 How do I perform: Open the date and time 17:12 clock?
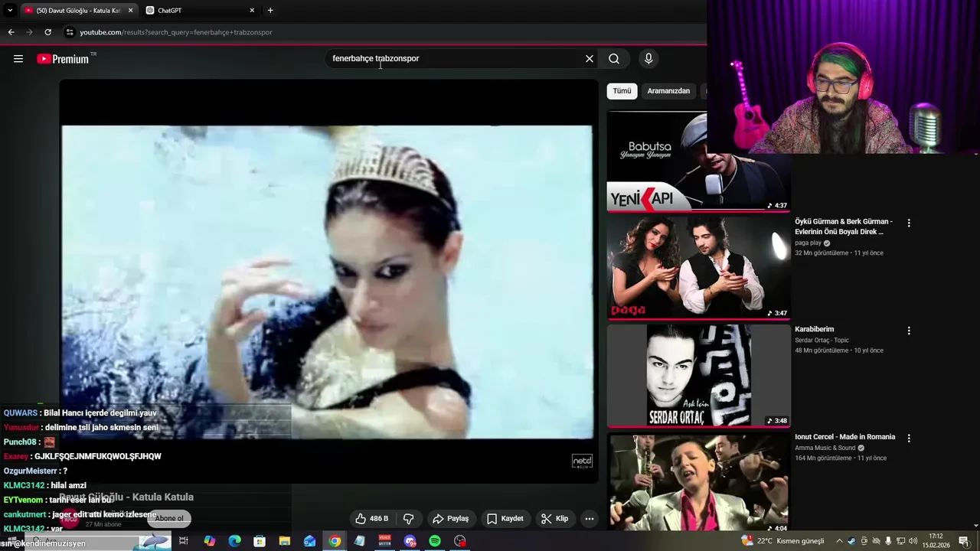(x=936, y=541)
